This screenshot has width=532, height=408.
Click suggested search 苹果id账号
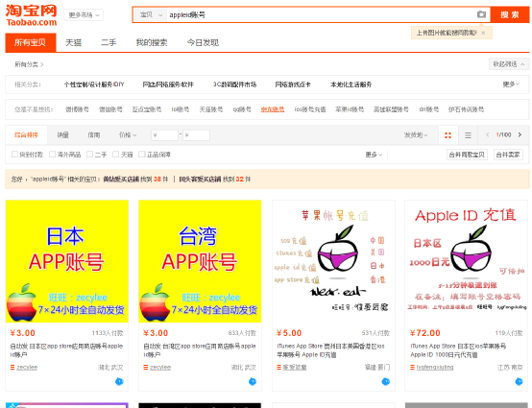coord(350,109)
